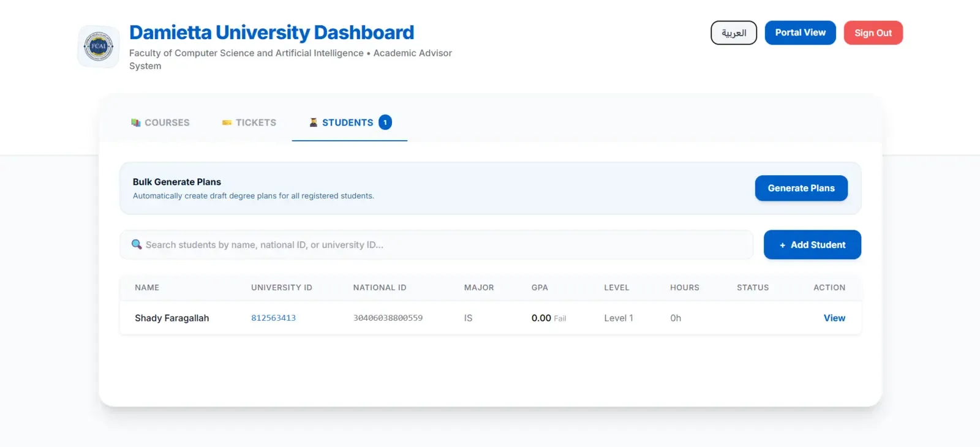Click national ID 30406038800559
Image resolution: width=980 pixels, height=447 pixels.
click(388, 318)
